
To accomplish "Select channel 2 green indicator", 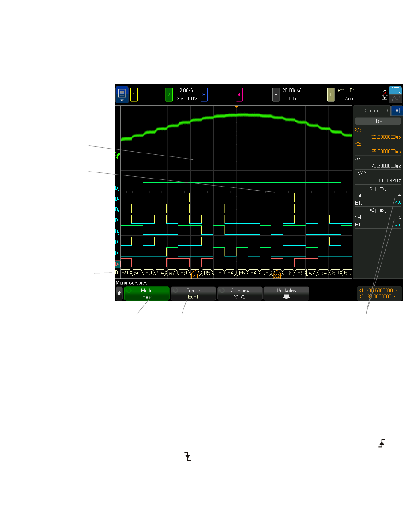I will 169,95.
